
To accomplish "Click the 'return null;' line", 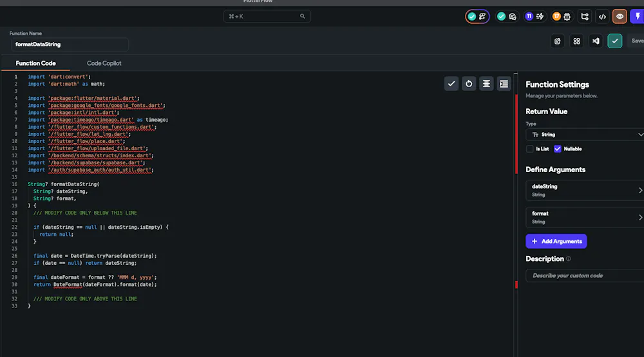I will [x=56, y=234].
